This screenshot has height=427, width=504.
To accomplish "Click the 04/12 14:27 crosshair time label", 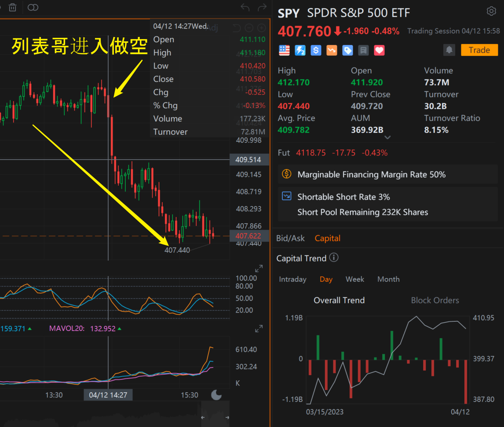I will tap(108, 395).
